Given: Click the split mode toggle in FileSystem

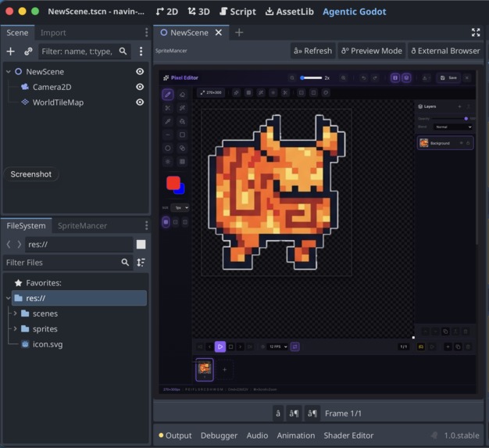Looking at the screenshot, I should pos(141,244).
